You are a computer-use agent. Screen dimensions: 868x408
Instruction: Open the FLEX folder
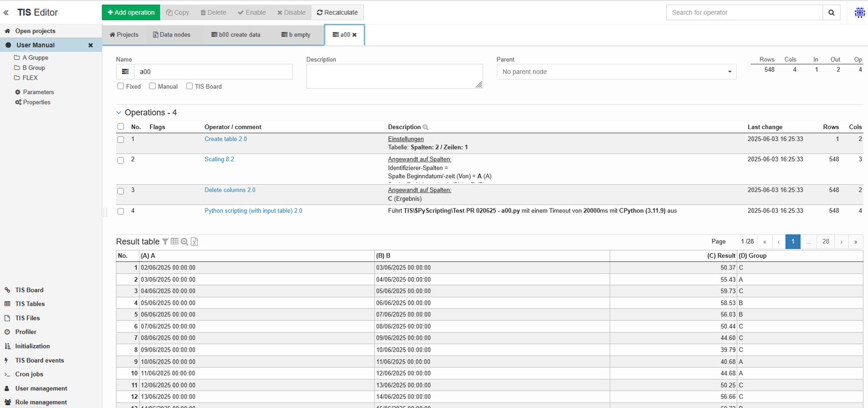[x=30, y=78]
